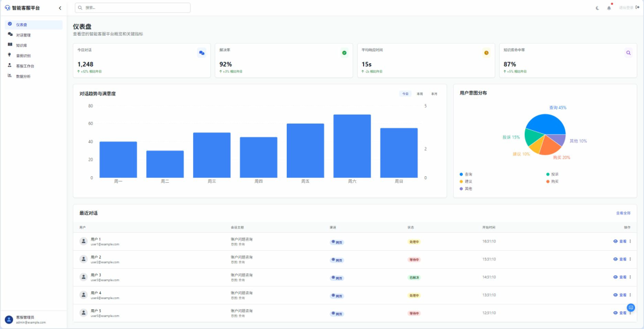
Task: Open 意图识别 page in sidebar
Action: [x=23, y=56]
